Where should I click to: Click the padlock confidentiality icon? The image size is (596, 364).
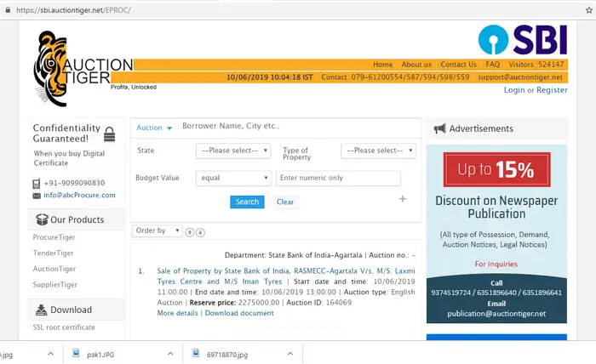point(109,134)
